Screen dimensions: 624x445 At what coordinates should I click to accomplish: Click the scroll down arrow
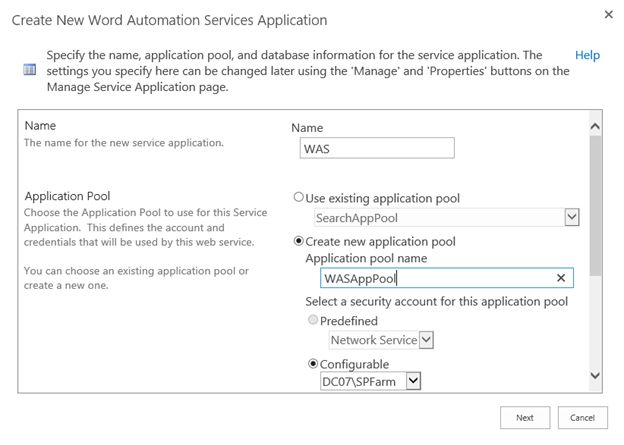(595, 375)
